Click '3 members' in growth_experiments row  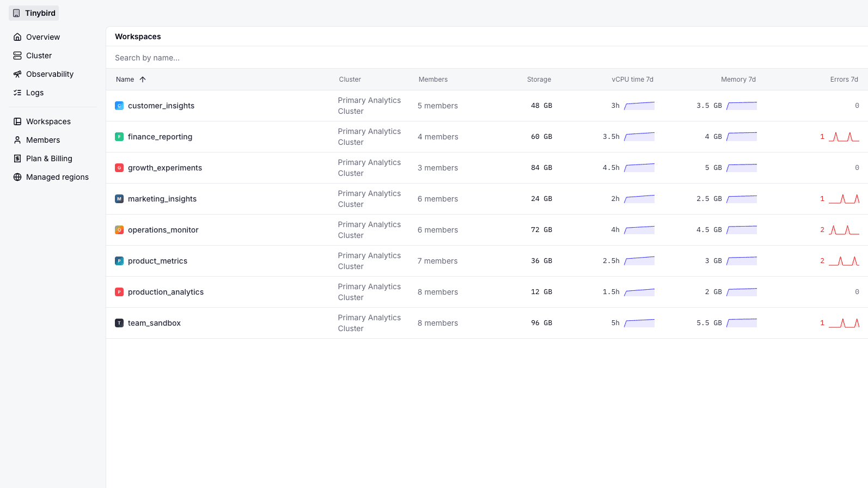(x=438, y=168)
